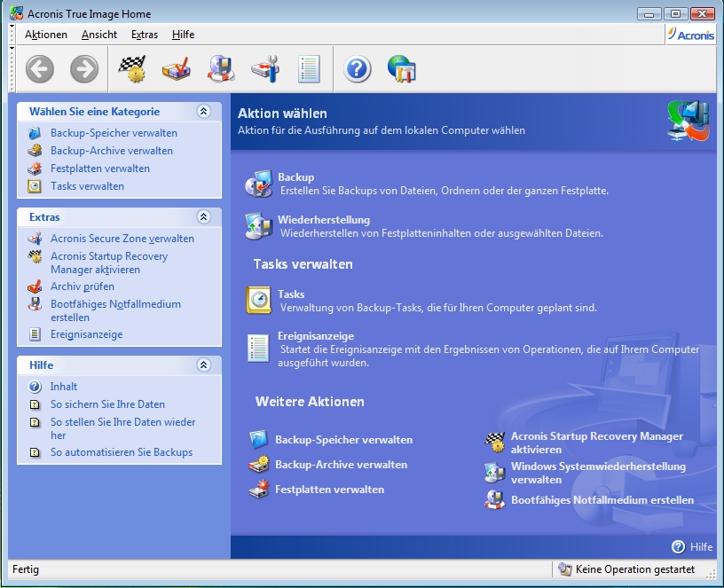Open Backup-Archive verwalten in sidebar
The height and width of the screenshot is (588, 724).
click(x=112, y=151)
